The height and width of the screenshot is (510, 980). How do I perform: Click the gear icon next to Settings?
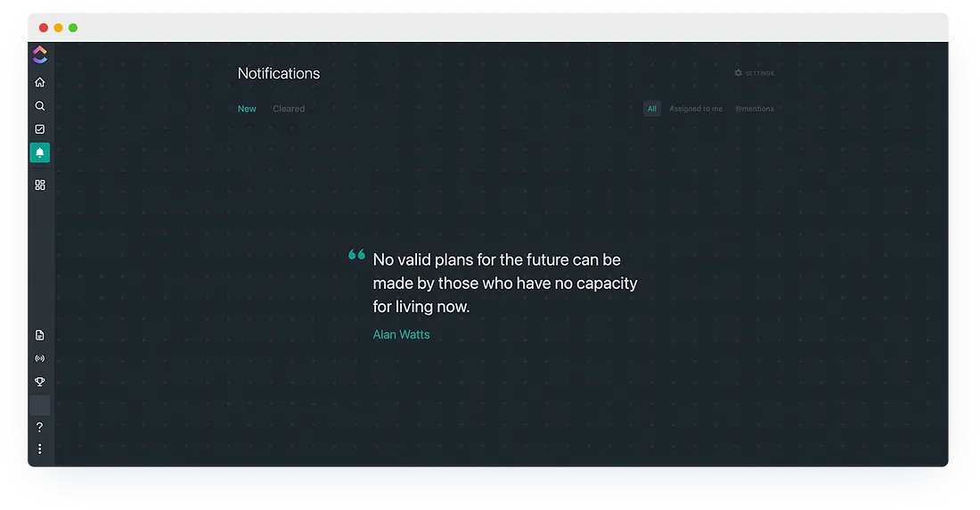pyautogui.click(x=738, y=73)
